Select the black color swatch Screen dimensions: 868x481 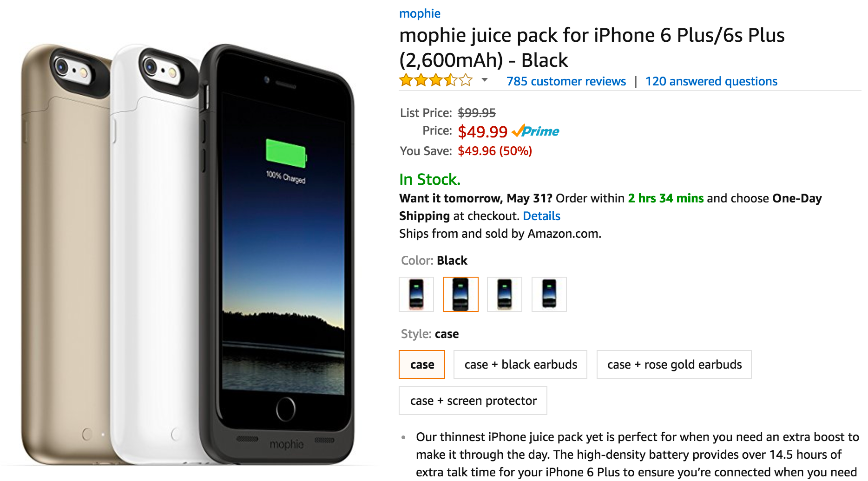tap(461, 294)
